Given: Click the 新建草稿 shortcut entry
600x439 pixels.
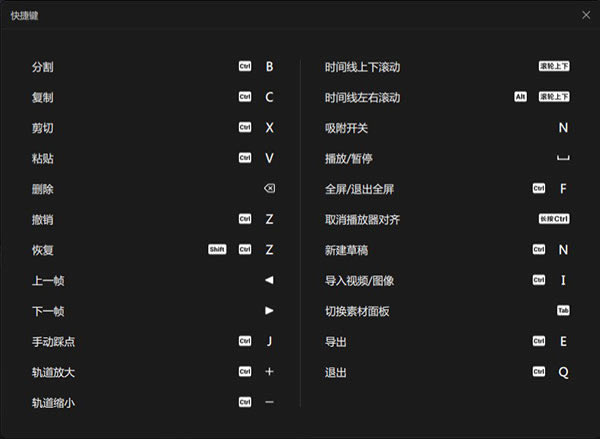Looking at the screenshot, I should pyautogui.click(x=347, y=250).
